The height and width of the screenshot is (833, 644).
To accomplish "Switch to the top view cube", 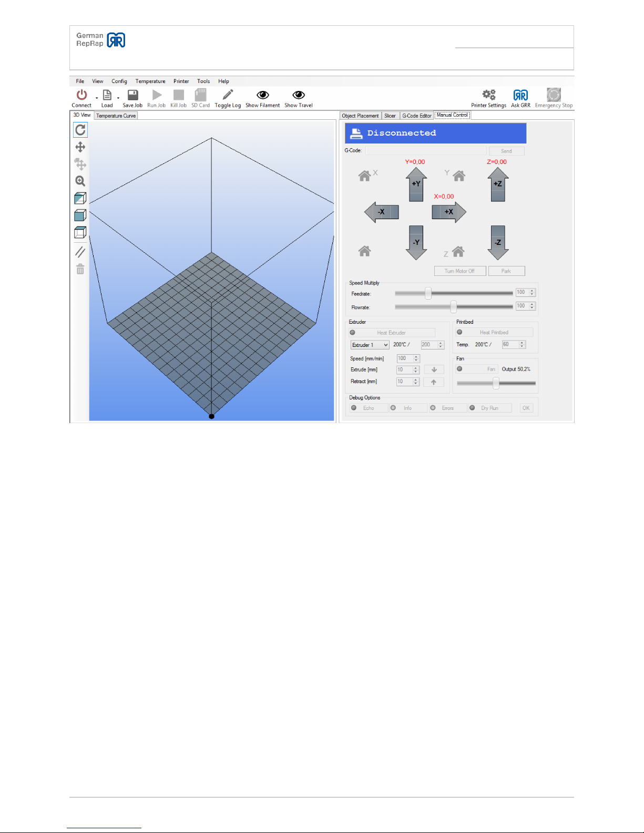I will (x=80, y=232).
